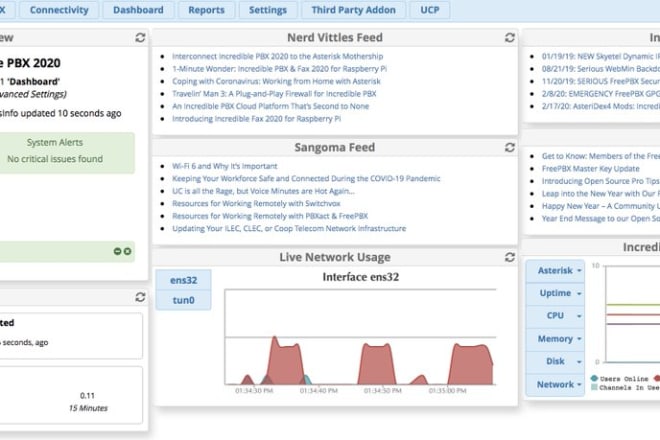This screenshot has height=440, width=660.
Task: Expand the CPU graph dropdown
Action: click(555, 315)
